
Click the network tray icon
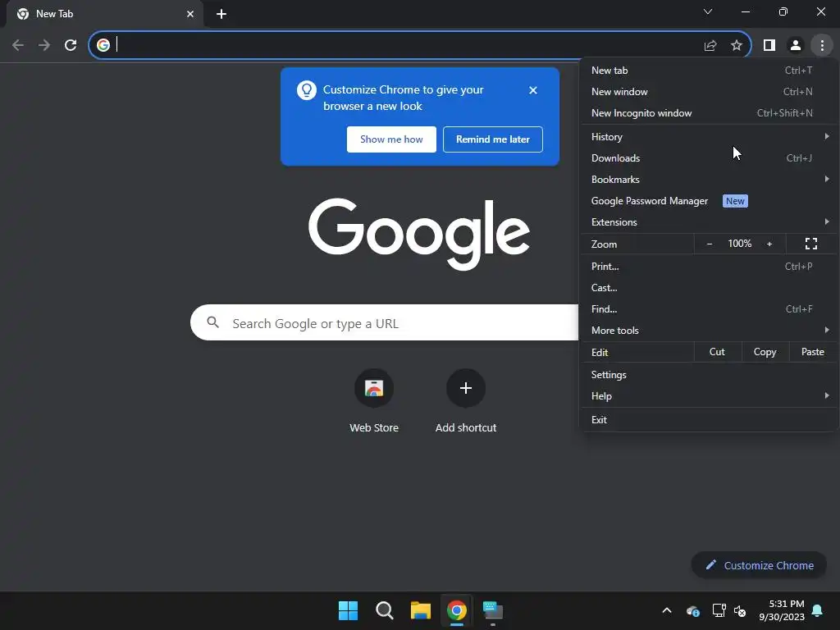(719, 610)
